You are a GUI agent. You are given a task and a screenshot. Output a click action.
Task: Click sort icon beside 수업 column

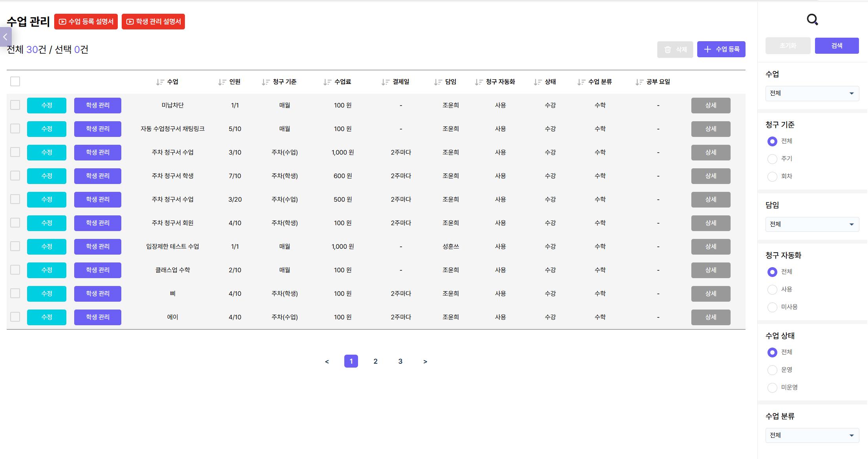point(160,82)
